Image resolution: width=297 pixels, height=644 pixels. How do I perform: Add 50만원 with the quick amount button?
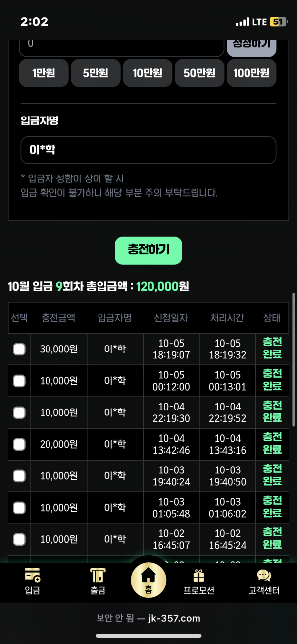199,73
